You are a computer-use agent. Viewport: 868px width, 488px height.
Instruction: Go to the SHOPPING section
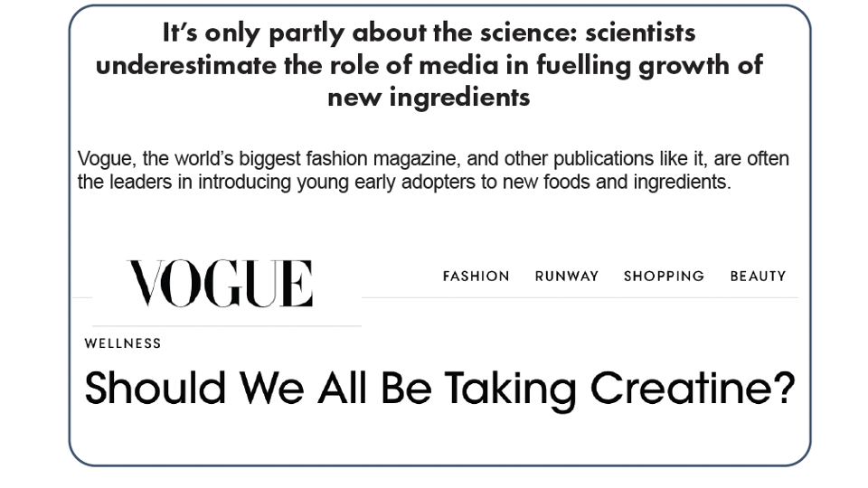pos(664,277)
